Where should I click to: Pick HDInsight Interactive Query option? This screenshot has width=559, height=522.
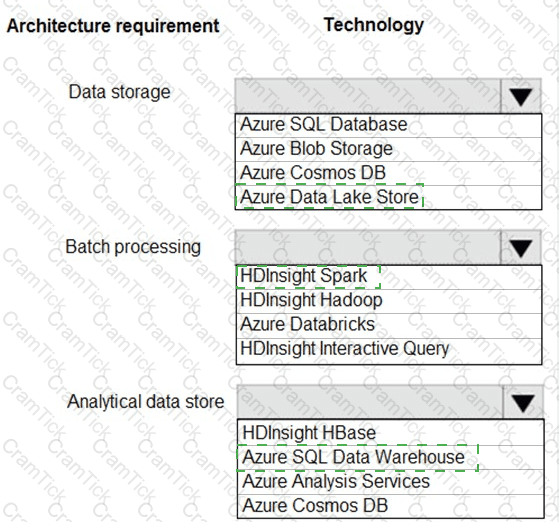[389, 350]
